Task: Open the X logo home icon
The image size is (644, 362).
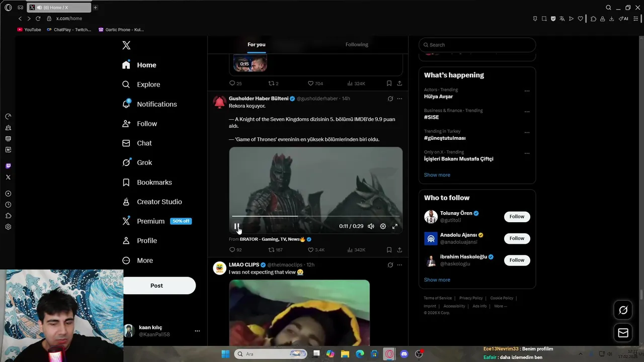Action: [126, 45]
